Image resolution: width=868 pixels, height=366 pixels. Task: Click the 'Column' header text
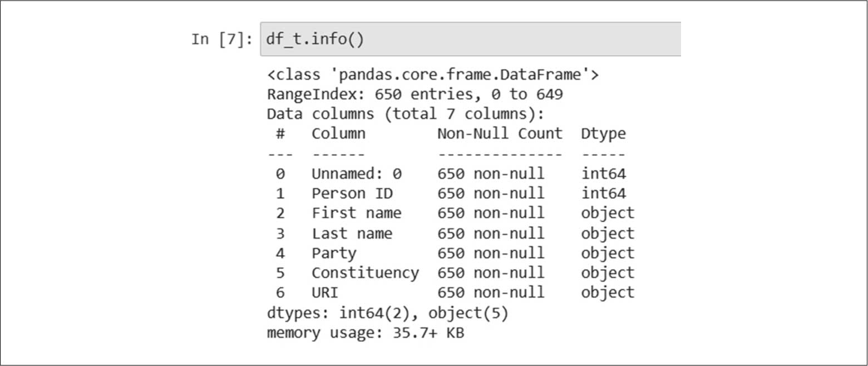coord(338,134)
